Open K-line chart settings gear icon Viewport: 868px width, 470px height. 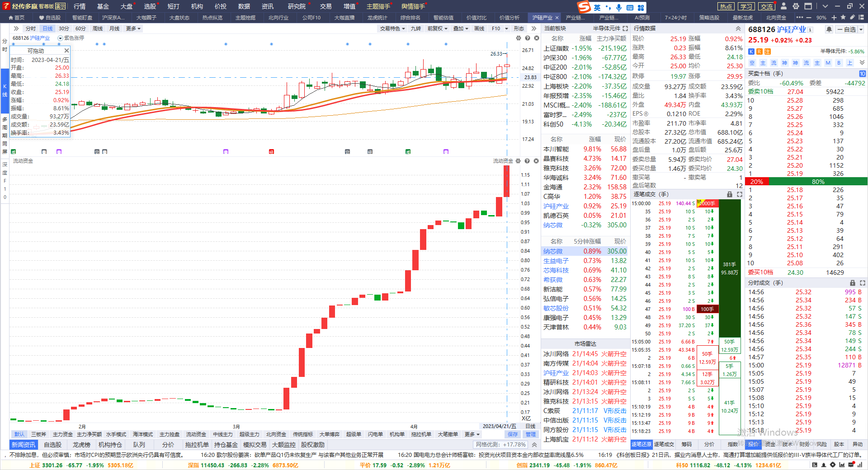(519, 38)
